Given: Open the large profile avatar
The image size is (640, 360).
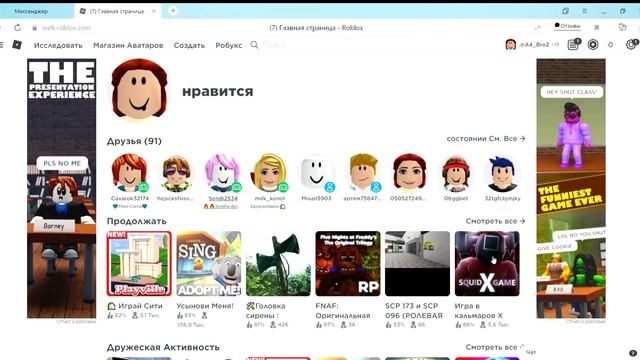Looking at the screenshot, I should click(139, 90).
